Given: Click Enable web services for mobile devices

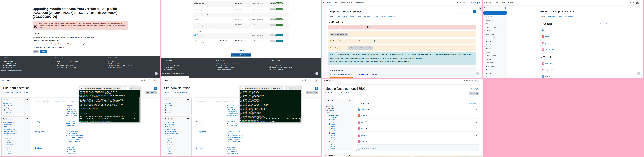Looking at the screenshot, I should pos(360,48).
